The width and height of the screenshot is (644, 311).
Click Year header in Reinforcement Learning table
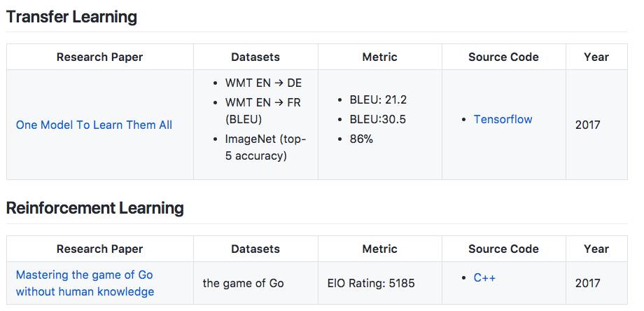(596, 249)
